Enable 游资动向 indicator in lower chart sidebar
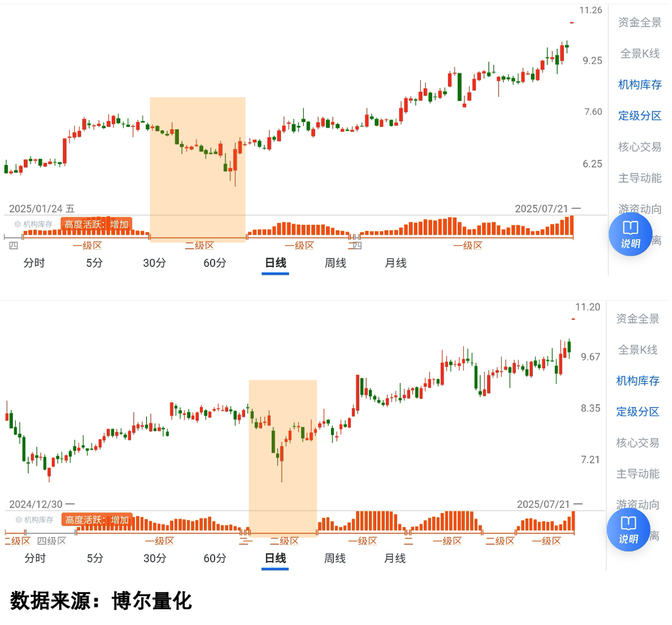672x625 pixels. tap(638, 504)
